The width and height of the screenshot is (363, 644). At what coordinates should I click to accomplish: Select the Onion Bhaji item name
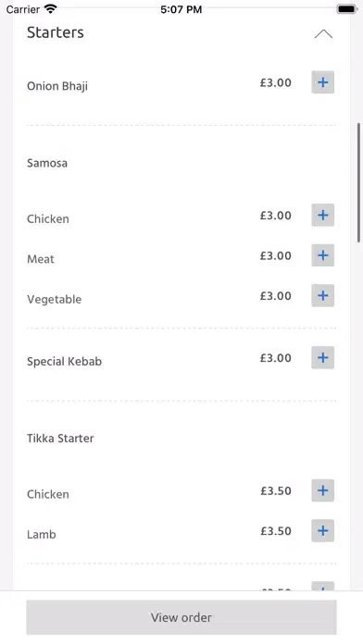coord(57,86)
